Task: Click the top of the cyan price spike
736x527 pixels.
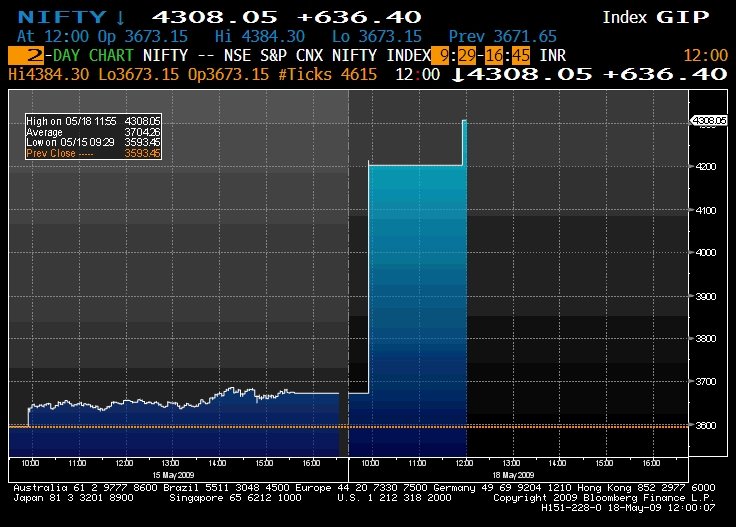Action: click(465, 121)
